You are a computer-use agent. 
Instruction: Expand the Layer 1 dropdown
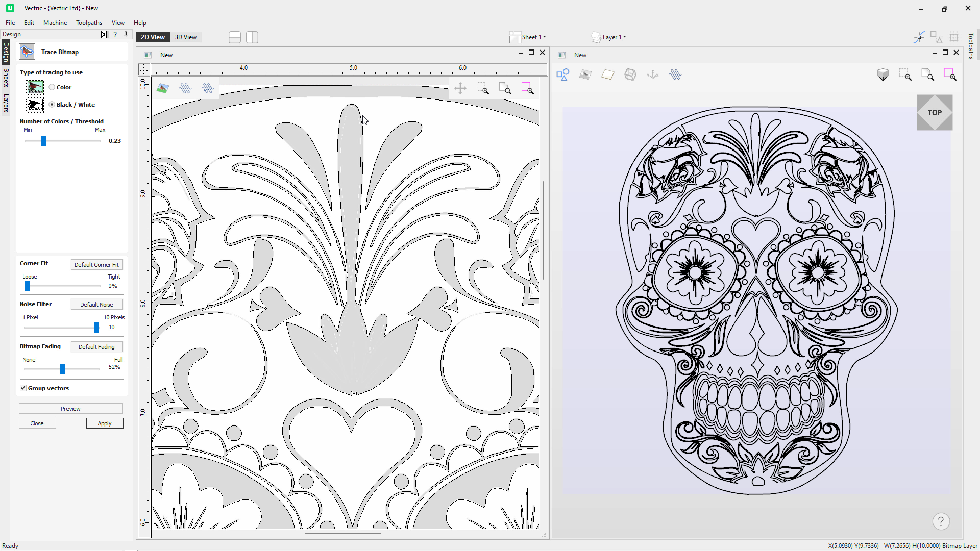coord(613,37)
